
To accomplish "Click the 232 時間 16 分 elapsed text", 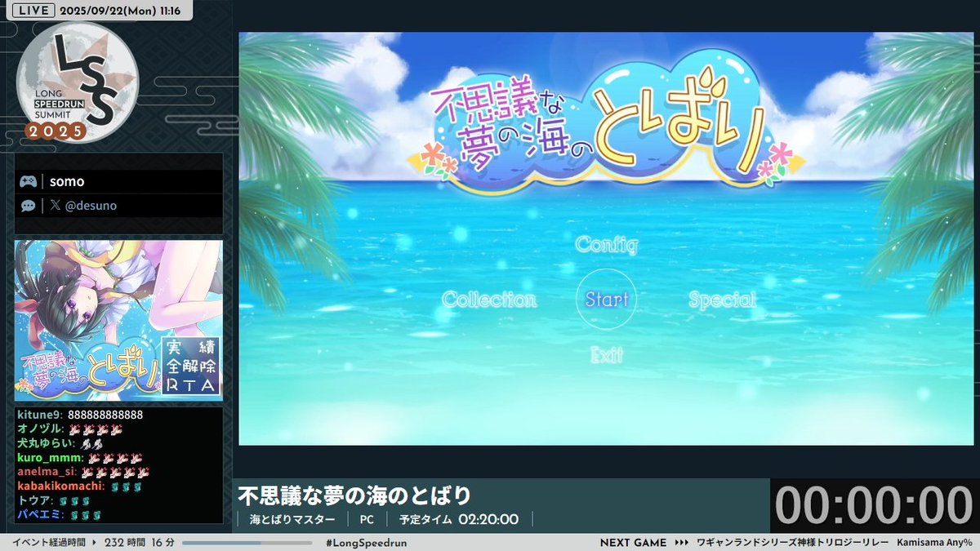I will (139, 543).
